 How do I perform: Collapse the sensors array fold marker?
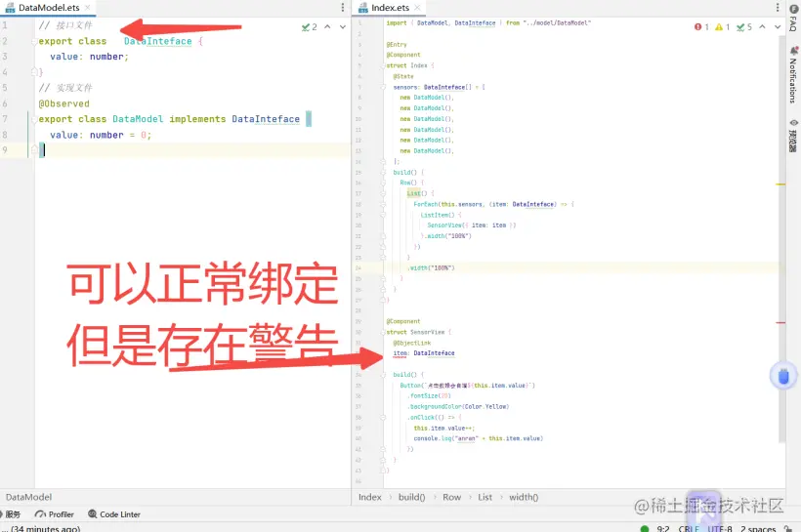coord(383,87)
